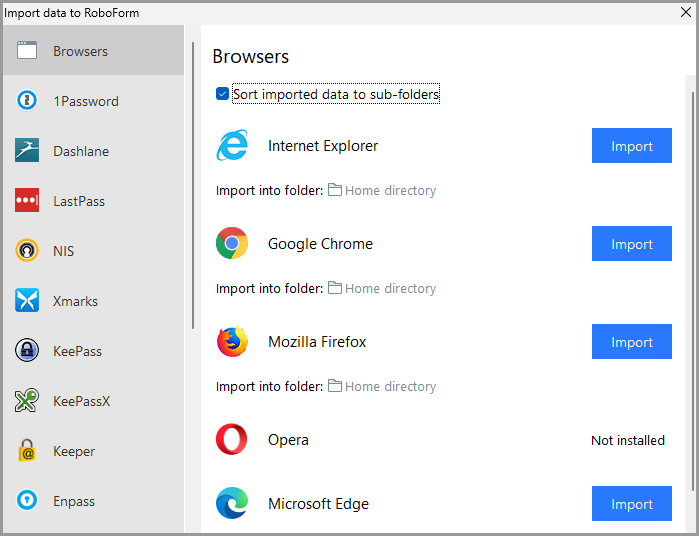Select the Browsers window icon in sidebar
Screen dimensions: 699x536
click(x=27, y=50)
